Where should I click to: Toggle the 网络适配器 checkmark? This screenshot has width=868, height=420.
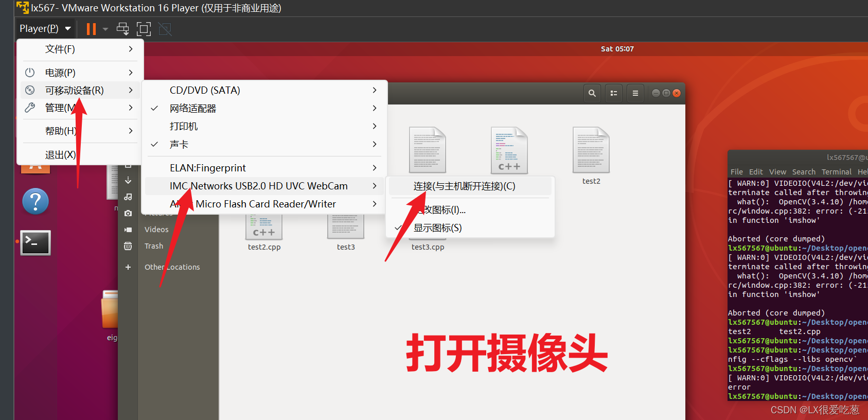coord(154,108)
